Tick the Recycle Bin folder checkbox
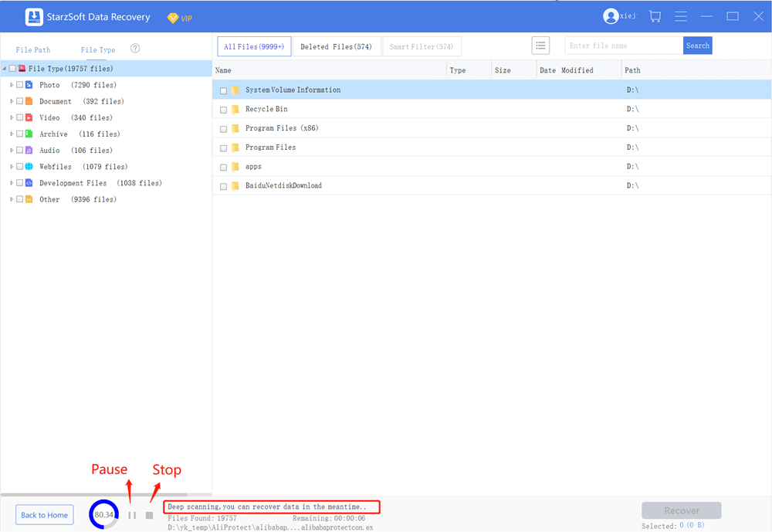This screenshot has width=772, height=532. [x=223, y=110]
